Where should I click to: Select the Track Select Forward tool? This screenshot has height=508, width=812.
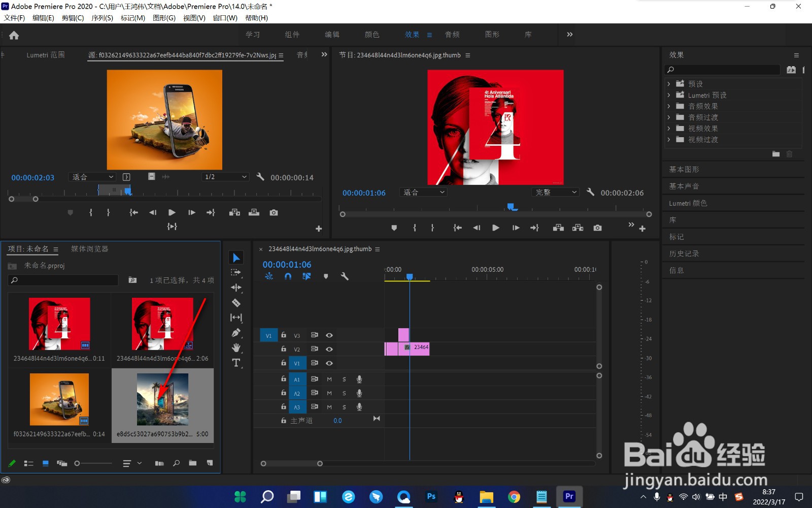(x=236, y=272)
